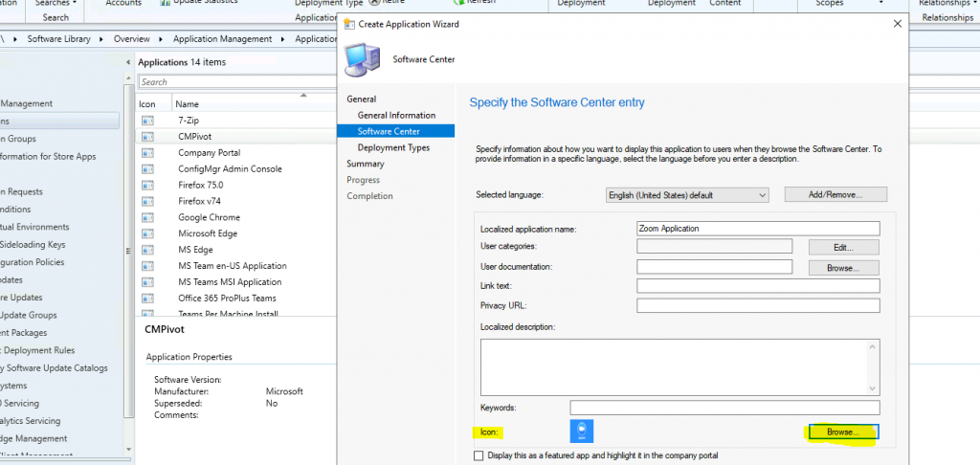Click Browse button for User documentation

click(x=844, y=268)
